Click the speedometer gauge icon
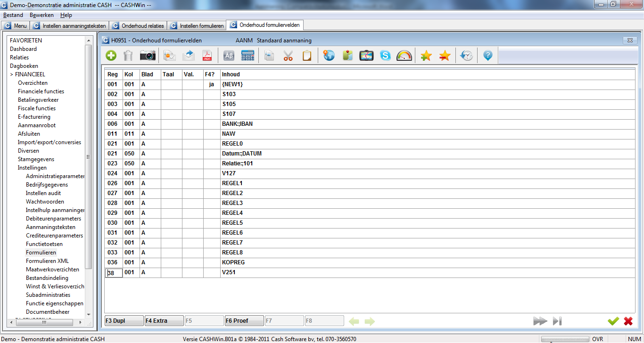The width and height of the screenshot is (644, 343). [x=405, y=56]
